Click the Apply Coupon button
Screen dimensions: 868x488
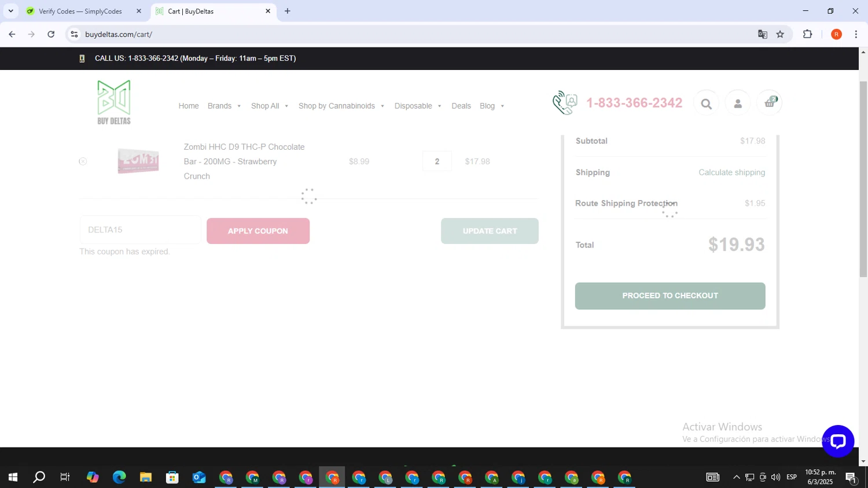(258, 231)
